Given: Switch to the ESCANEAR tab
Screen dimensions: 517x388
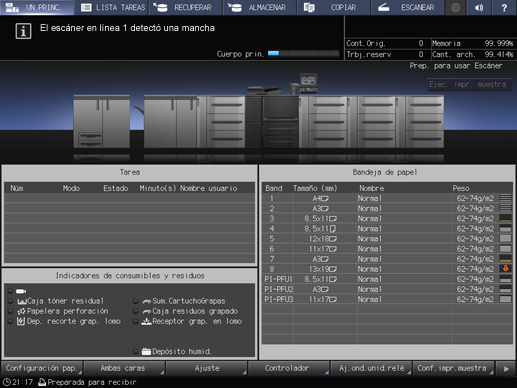Looking at the screenshot, I should [x=408, y=7].
